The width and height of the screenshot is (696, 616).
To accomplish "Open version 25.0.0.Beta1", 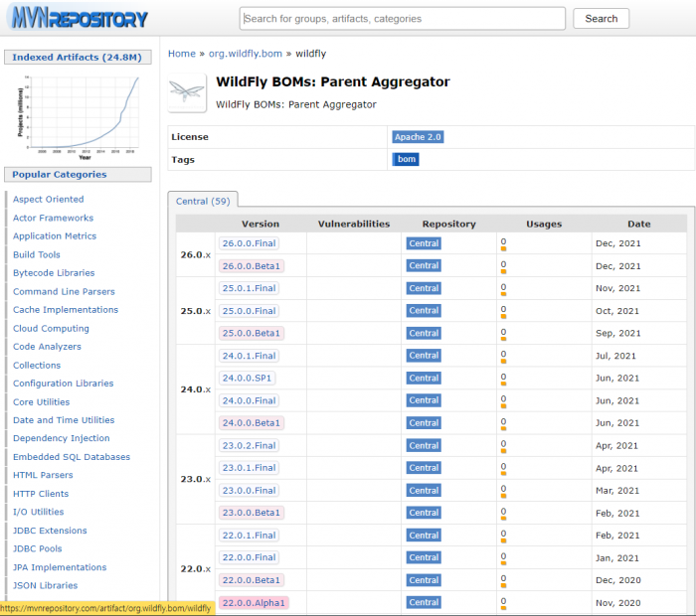I will pos(252,333).
